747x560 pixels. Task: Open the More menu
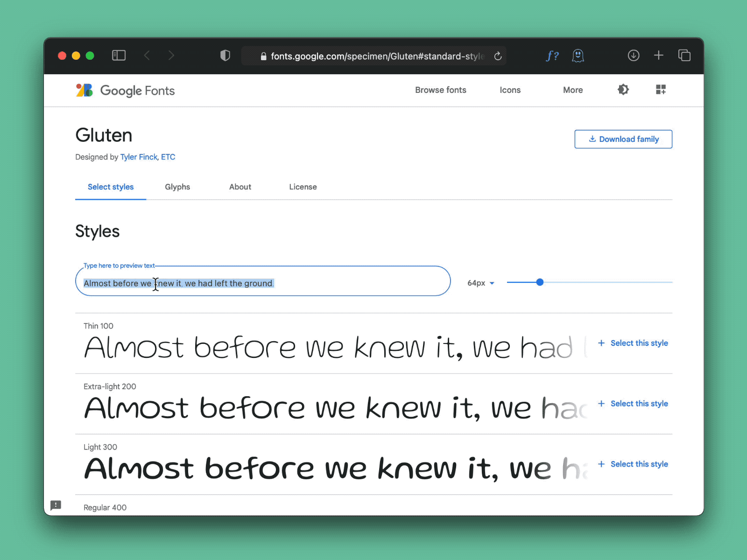[x=573, y=90]
